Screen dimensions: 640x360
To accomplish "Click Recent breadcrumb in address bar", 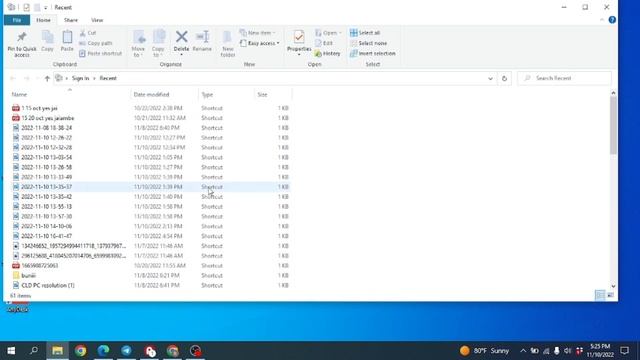I will coord(108,78).
